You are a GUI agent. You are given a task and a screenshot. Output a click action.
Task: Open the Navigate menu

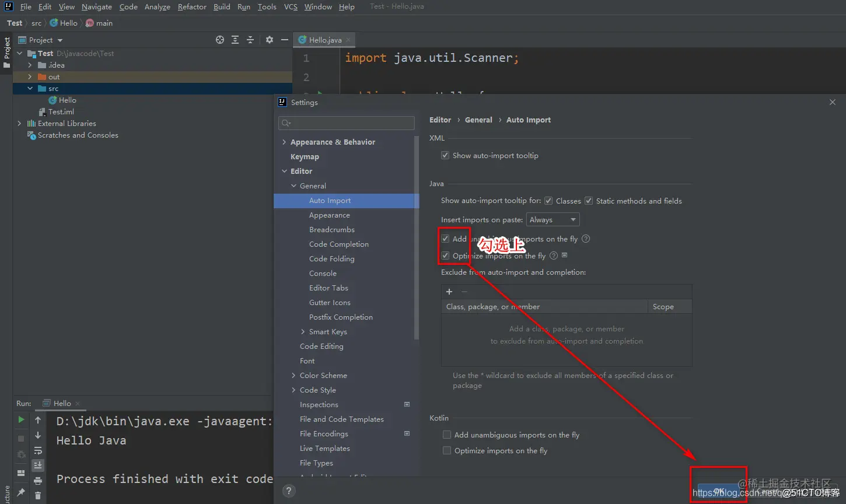pos(97,6)
